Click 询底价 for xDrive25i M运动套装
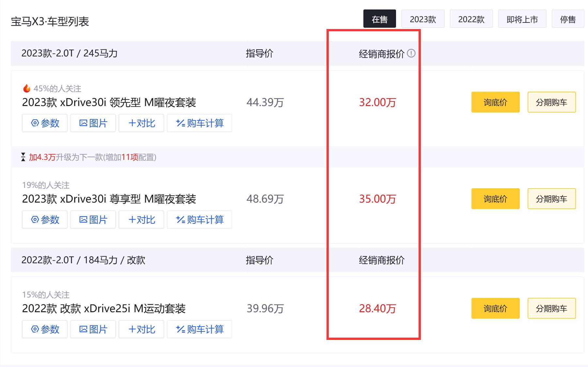Image resolution: width=588 pixels, height=367 pixels. tap(495, 308)
